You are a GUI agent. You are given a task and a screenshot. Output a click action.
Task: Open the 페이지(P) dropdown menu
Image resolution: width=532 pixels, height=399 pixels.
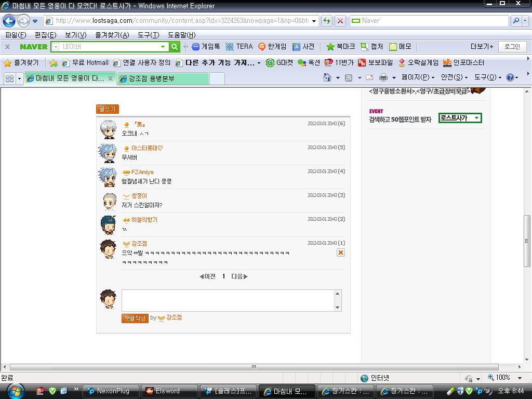(x=418, y=78)
